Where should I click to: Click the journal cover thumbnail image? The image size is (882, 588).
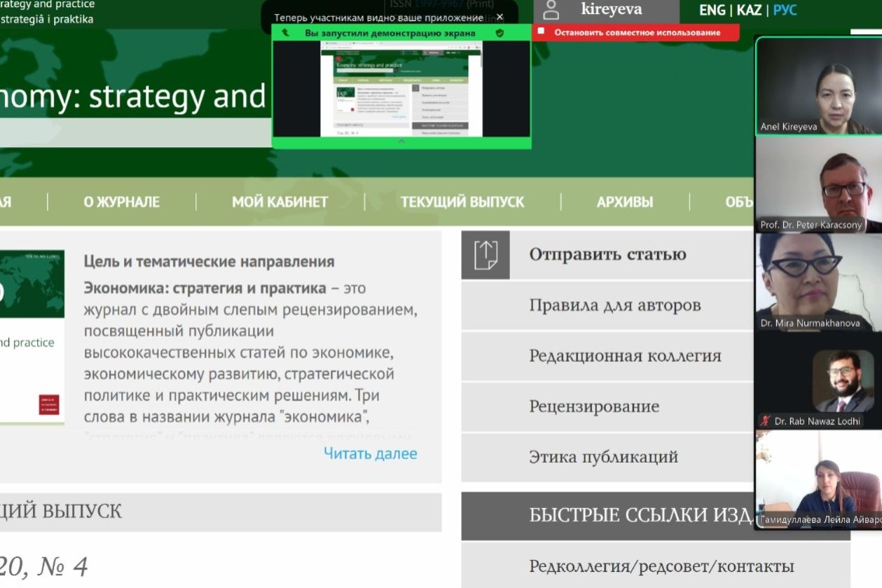[x=32, y=336]
